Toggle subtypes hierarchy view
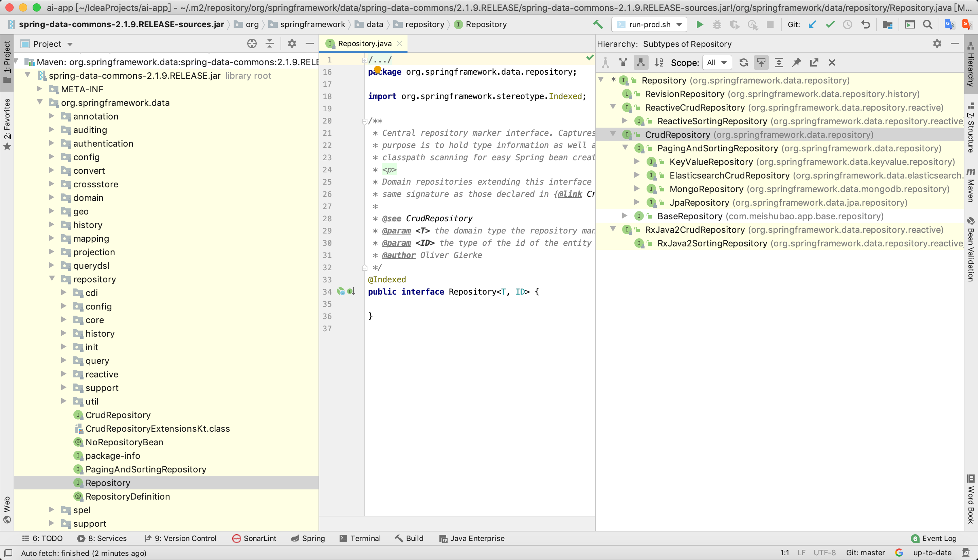The height and width of the screenshot is (560, 978). click(x=640, y=62)
